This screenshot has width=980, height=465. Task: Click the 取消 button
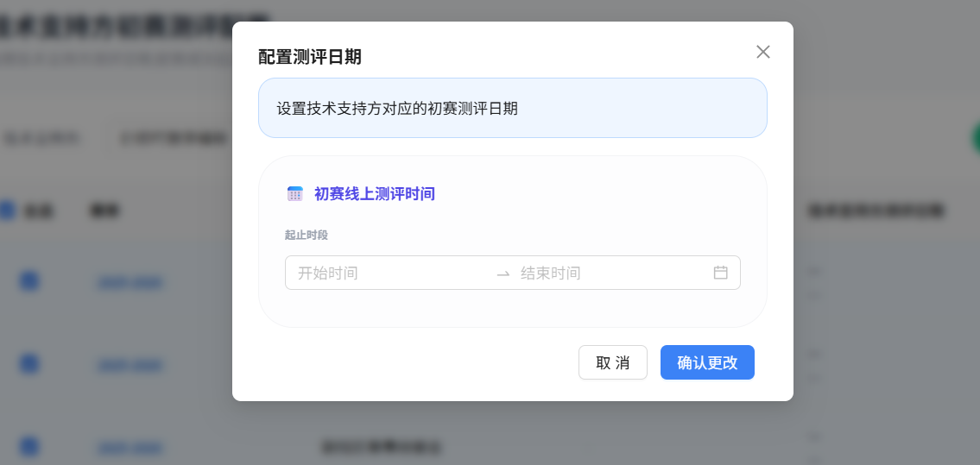pyautogui.click(x=612, y=362)
